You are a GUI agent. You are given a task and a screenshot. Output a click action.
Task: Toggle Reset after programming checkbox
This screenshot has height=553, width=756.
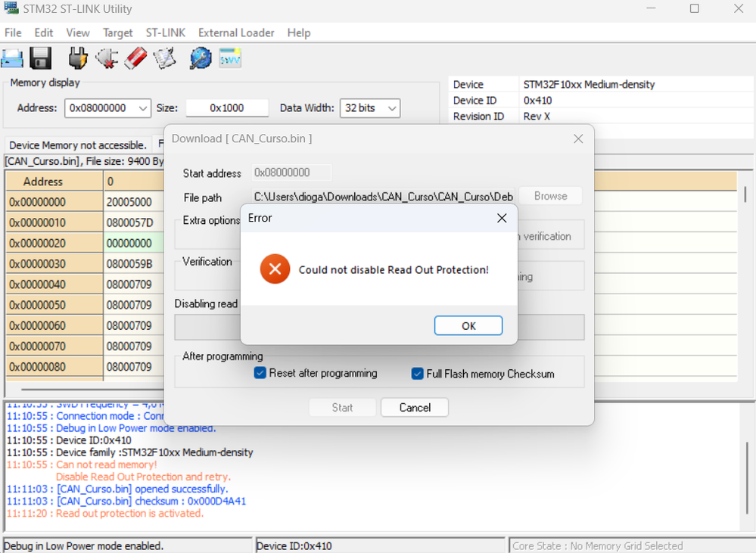[260, 373]
